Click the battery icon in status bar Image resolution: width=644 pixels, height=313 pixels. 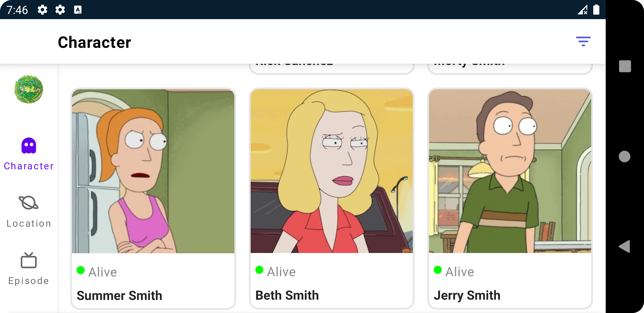(596, 10)
